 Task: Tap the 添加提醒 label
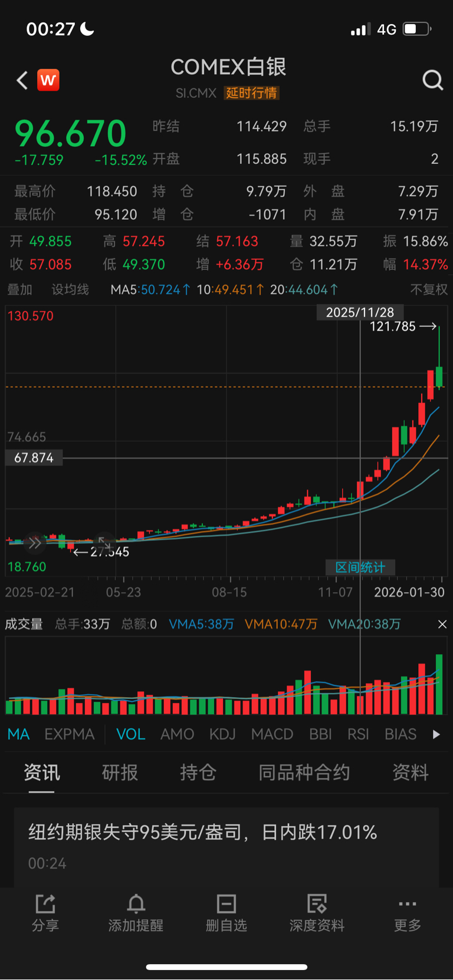coord(136,925)
